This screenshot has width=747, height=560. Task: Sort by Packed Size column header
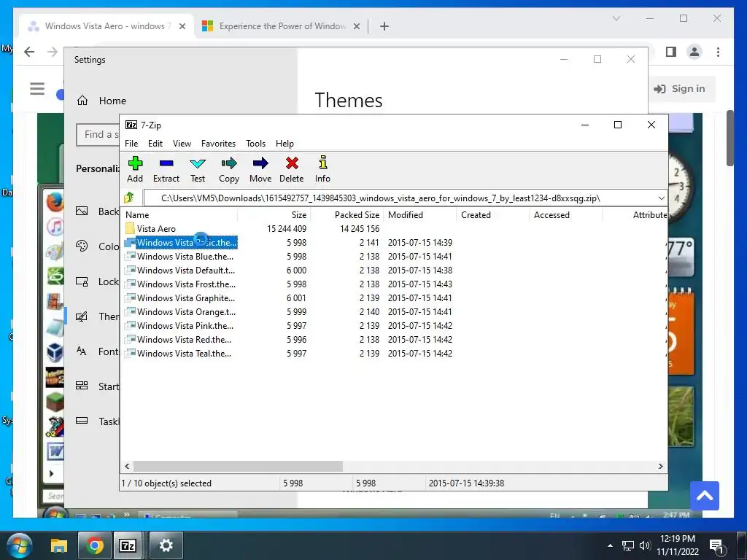click(x=347, y=215)
